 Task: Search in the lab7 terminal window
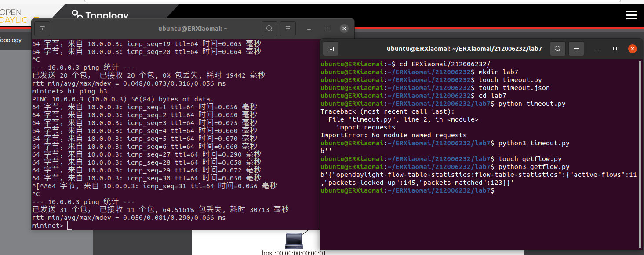coord(557,49)
